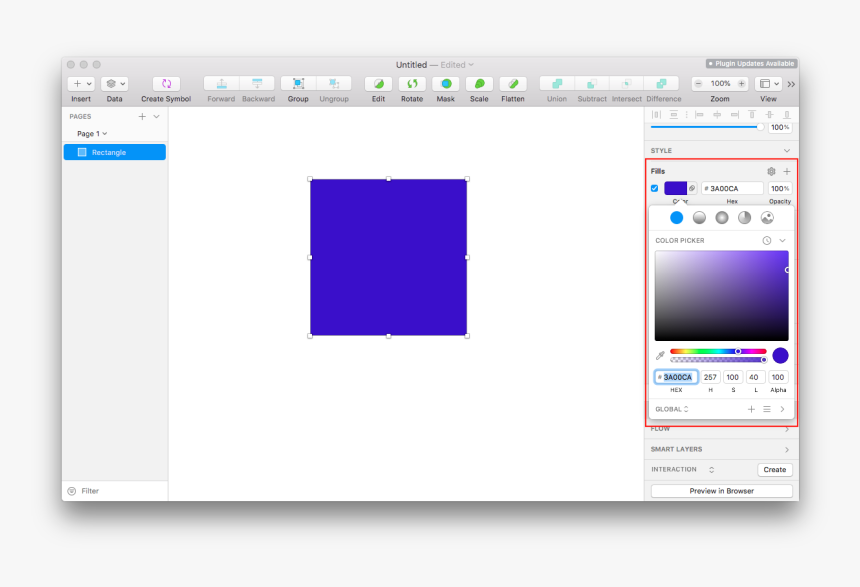Click the Ungroup toolbar icon
860x587 pixels.
coord(334,83)
